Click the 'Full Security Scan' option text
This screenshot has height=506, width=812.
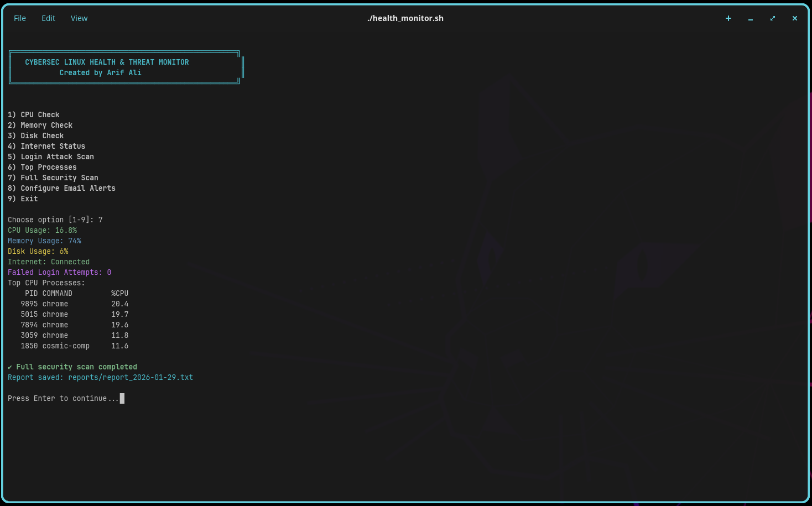coord(59,178)
